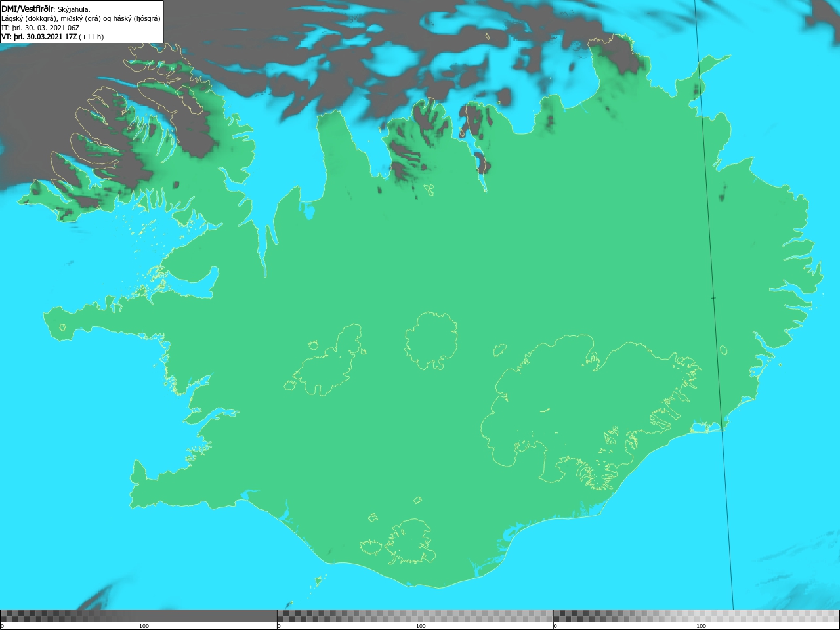Click the medium grey mid-cloud color scale bar

[x=415, y=616]
